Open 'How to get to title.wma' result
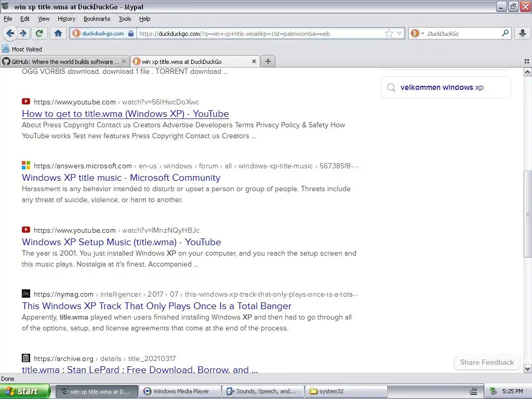Viewport: 532px width, 399px height. [x=125, y=114]
